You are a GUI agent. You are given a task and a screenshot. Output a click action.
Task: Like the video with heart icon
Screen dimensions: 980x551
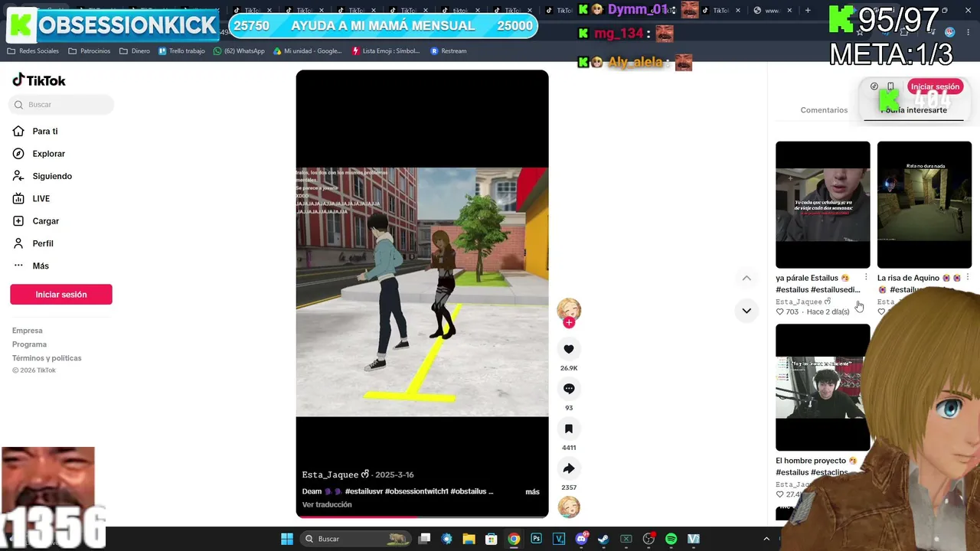point(569,350)
